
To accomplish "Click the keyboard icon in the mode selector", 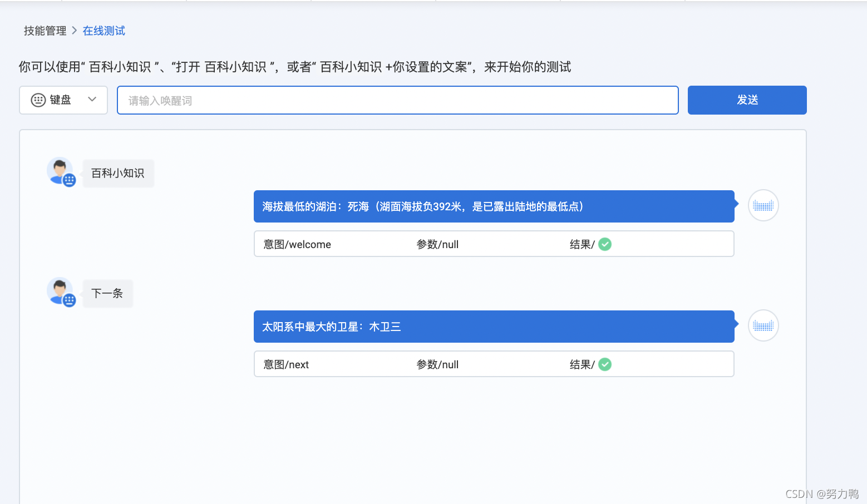I will click(38, 100).
